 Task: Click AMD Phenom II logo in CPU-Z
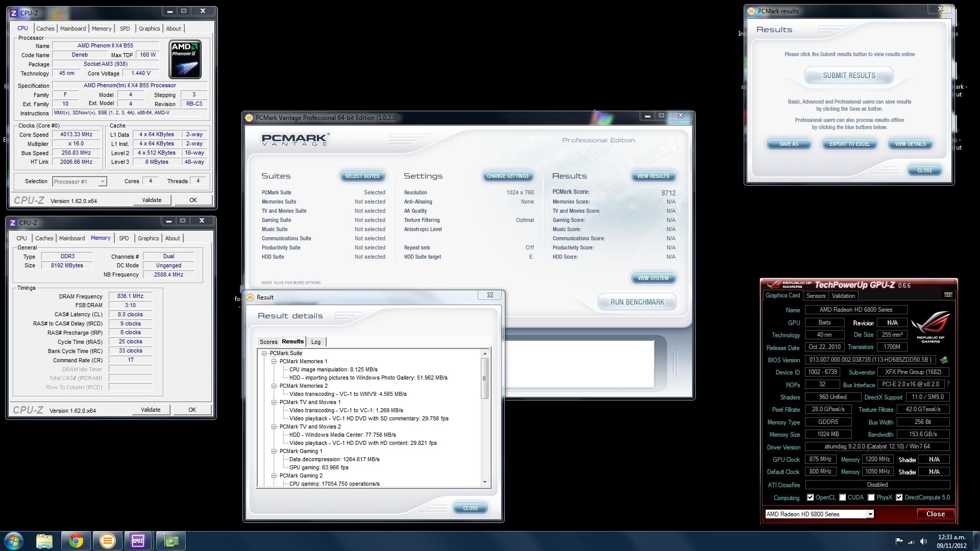coord(185,59)
